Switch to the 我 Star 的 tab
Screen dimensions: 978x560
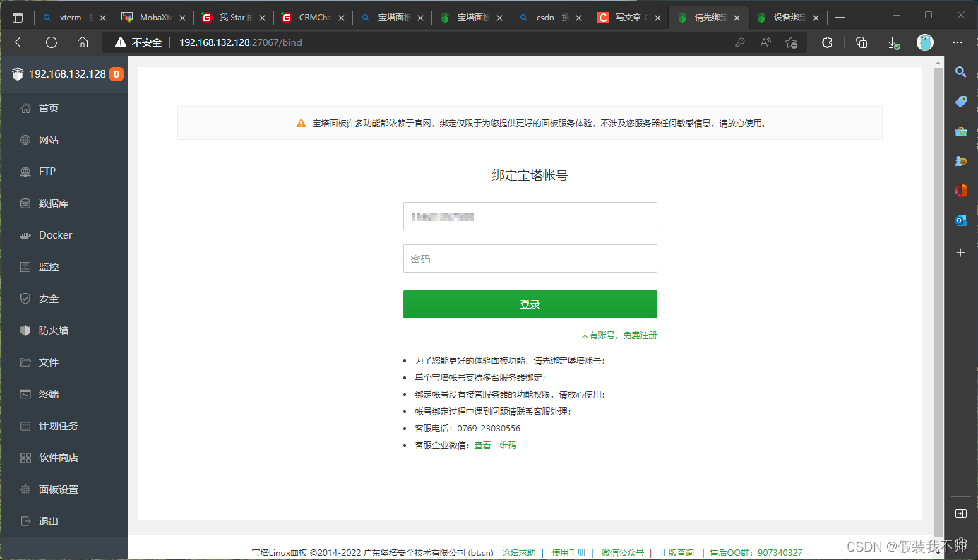(x=234, y=18)
